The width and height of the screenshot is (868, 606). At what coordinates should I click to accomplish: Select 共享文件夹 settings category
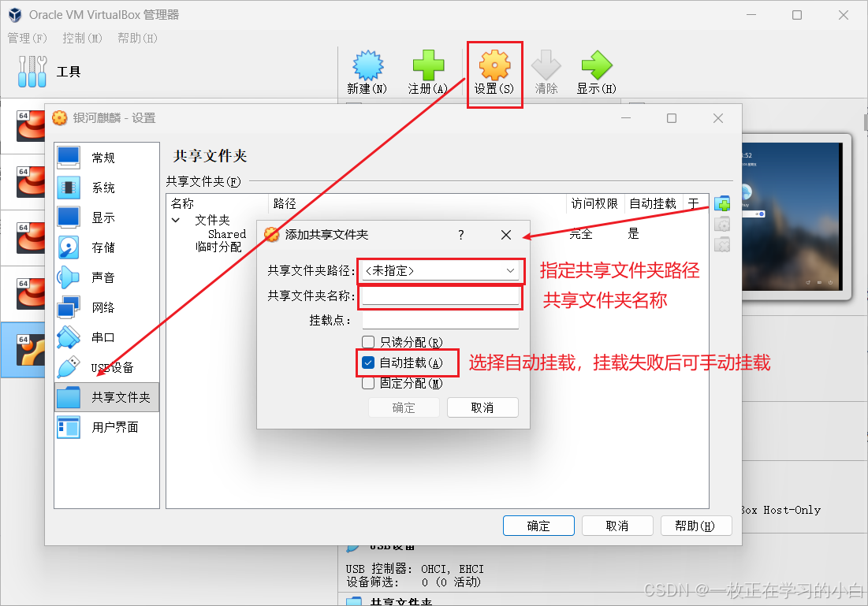pos(106,397)
